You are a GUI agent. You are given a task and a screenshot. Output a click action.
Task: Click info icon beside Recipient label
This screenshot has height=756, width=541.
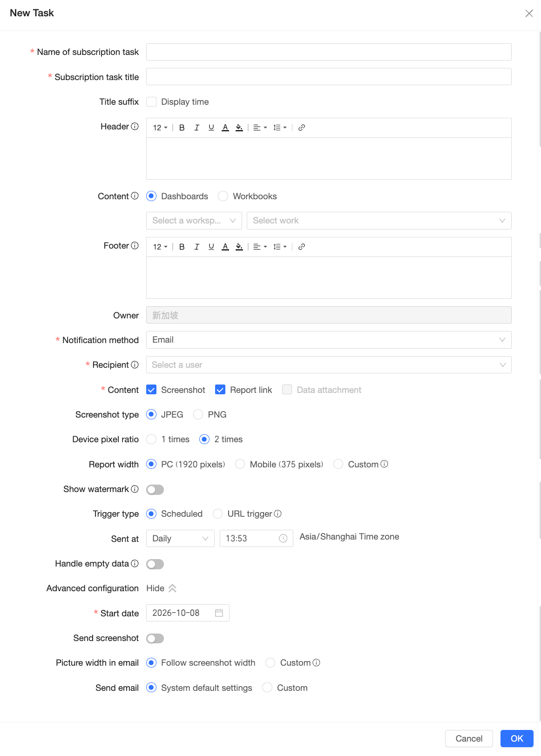(135, 364)
